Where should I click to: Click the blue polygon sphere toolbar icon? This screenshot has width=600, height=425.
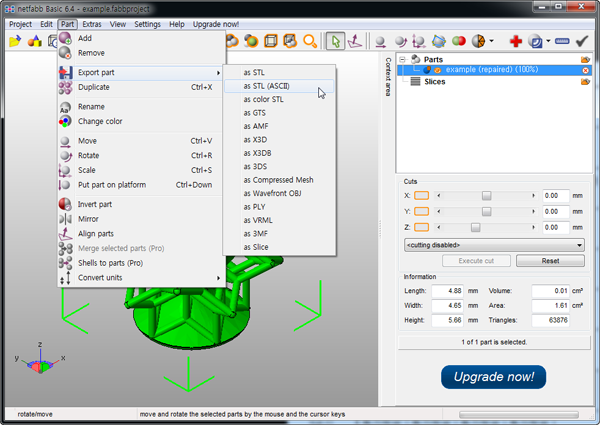tap(439, 41)
